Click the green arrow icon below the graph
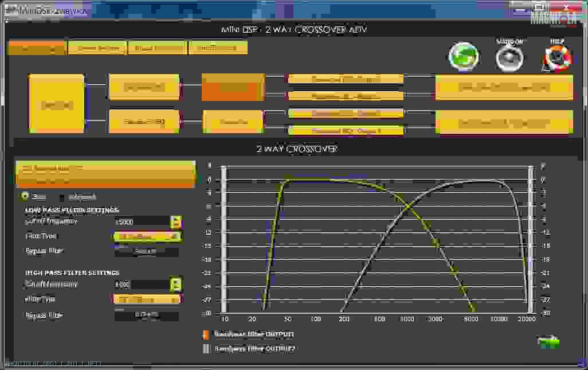The width and height of the screenshot is (588, 370). click(x=548, y=341)
